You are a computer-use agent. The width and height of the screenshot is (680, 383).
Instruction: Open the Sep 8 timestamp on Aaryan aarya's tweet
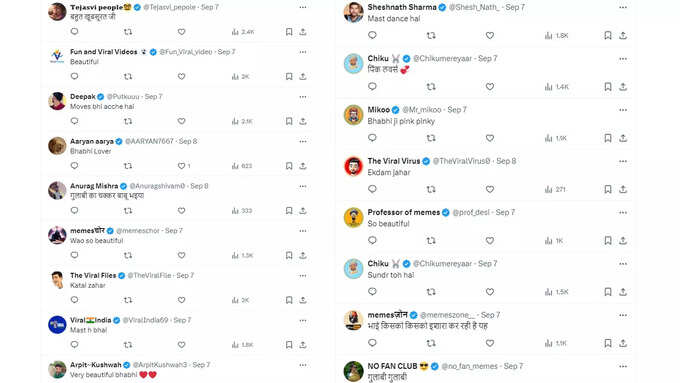188,141
